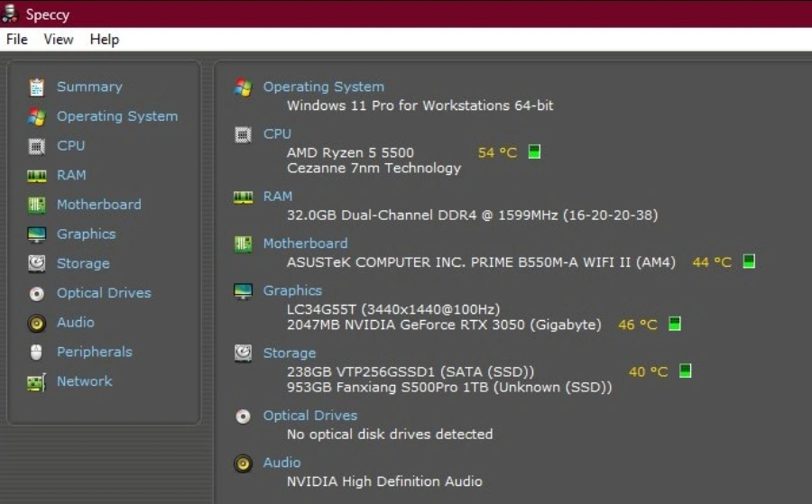The width and height of the screenshot is (812, 504).
Task: Click the RAM stick icon in sidebar
Action: tap(36, 176)
